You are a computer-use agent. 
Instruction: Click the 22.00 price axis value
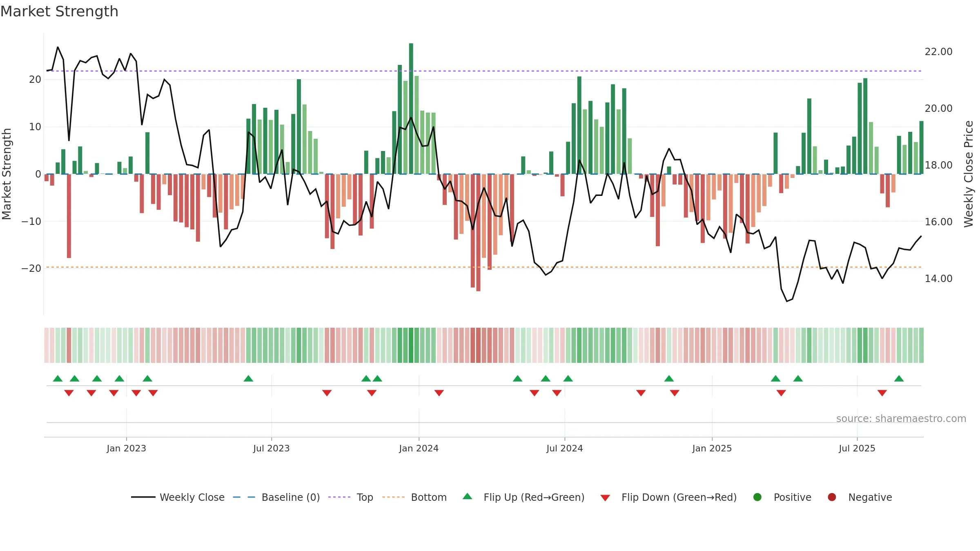(x=938, y=52)
